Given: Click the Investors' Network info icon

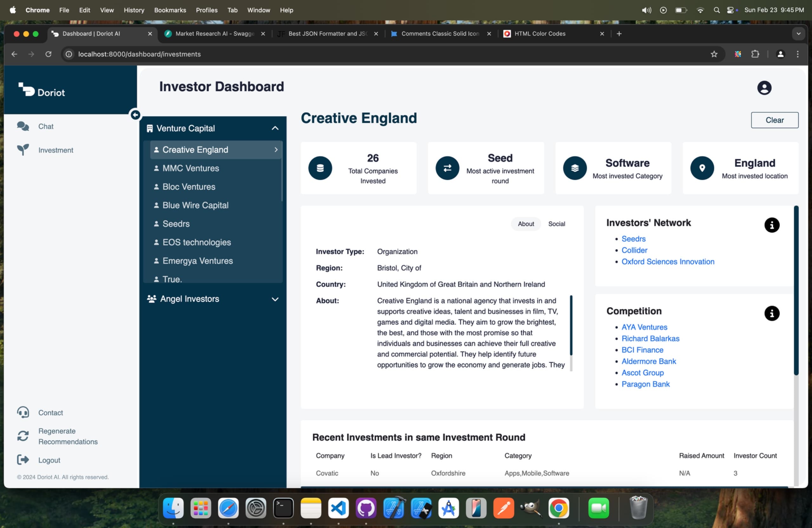Looking at the screenshot, I should click(772, 225).
